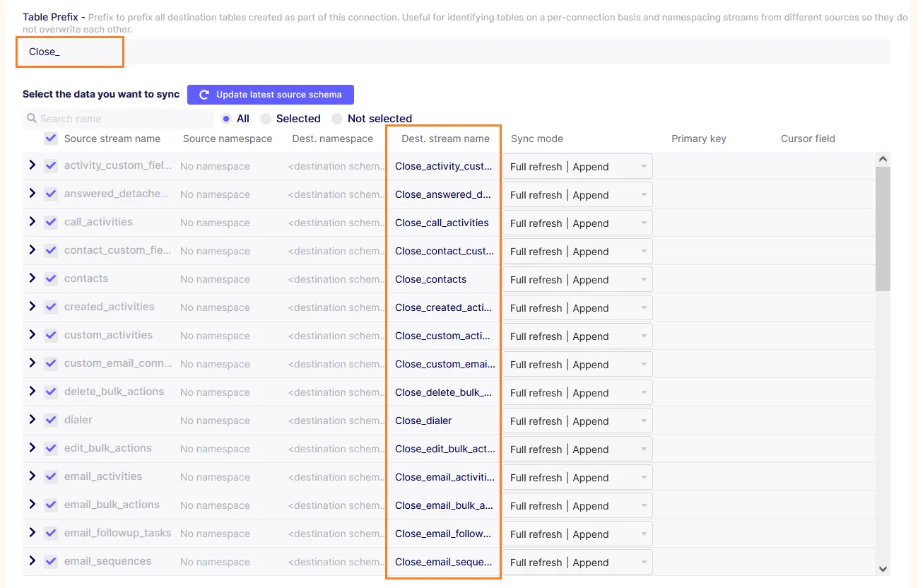
Task: Click the Table Prefix input containing Close_
Action: click(456, 52)
